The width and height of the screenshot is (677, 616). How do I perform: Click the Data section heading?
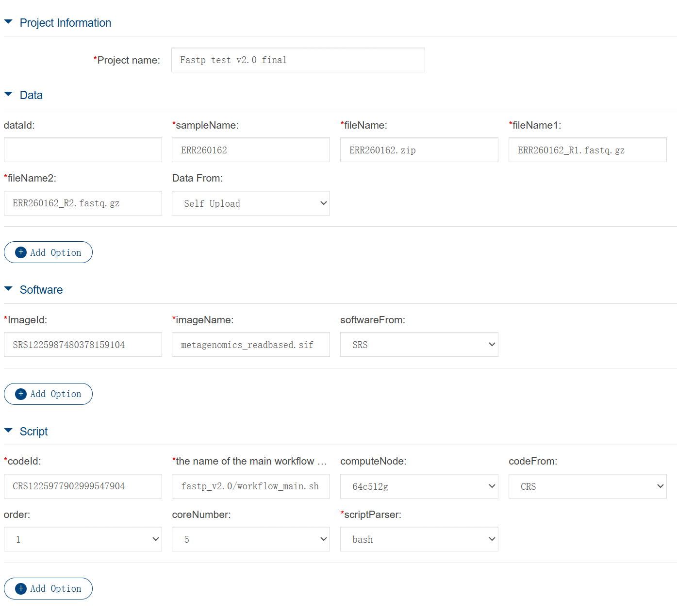tap(31, 95)
